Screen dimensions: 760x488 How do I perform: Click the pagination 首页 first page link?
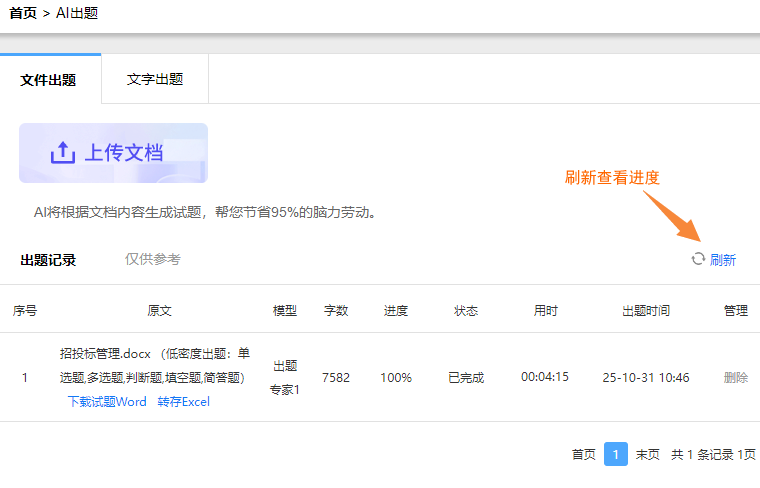[584, 454]
